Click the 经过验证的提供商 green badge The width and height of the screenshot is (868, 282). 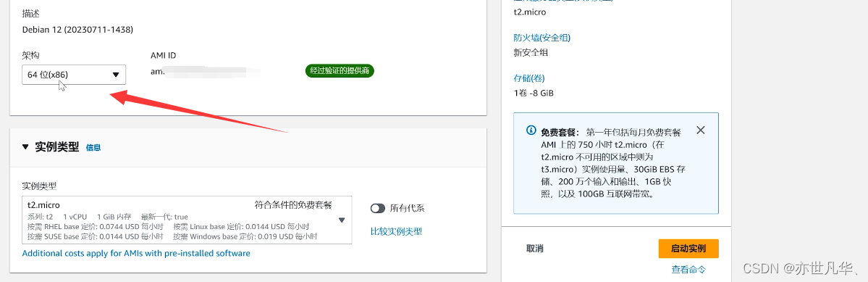(x=340, y=71)
